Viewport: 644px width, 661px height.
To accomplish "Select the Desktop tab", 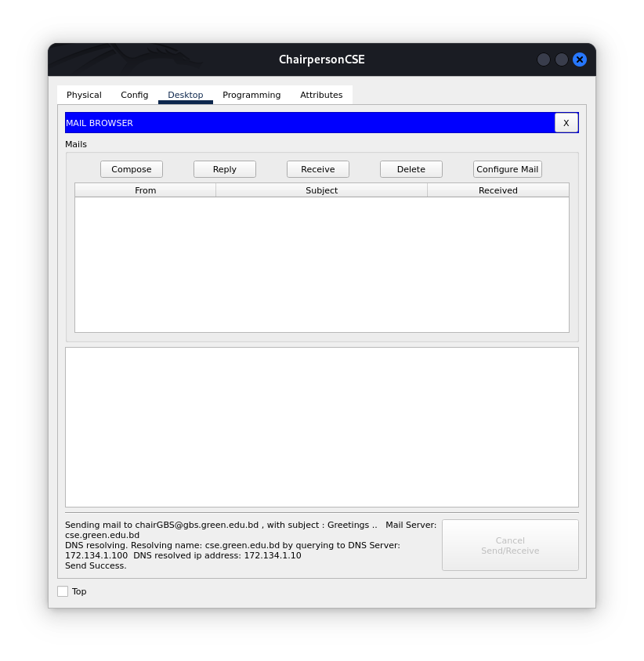I will [185, 95].
